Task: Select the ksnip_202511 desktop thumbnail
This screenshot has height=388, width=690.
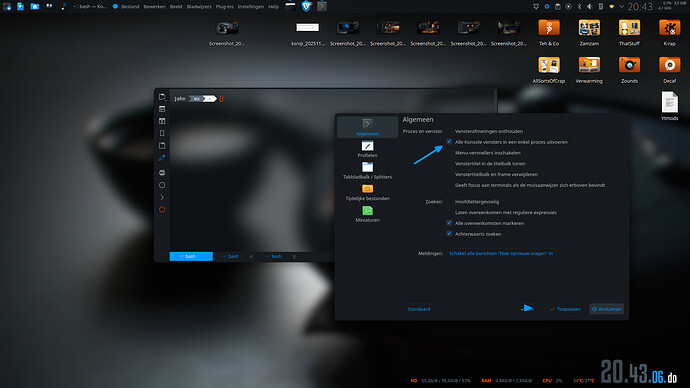Action: point(307,33)
